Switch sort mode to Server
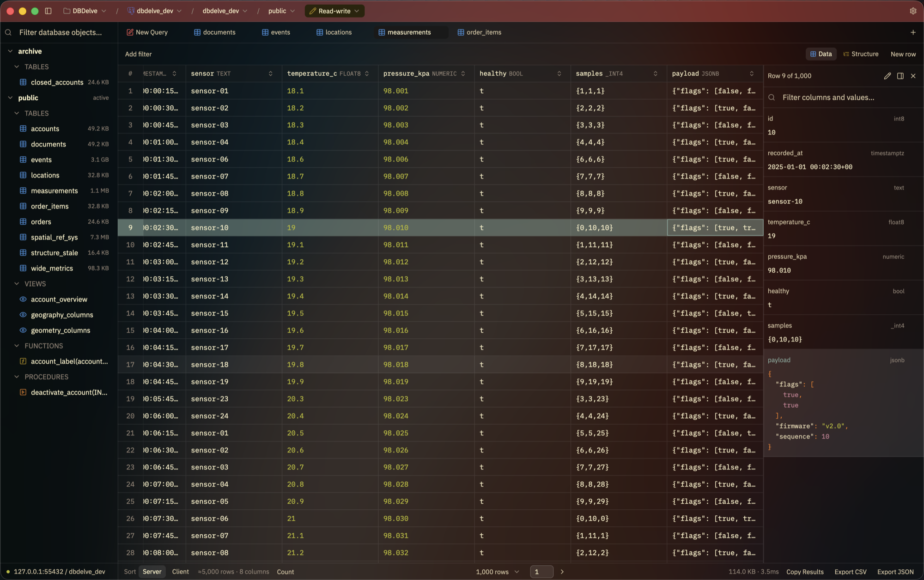 pos(152,572)
